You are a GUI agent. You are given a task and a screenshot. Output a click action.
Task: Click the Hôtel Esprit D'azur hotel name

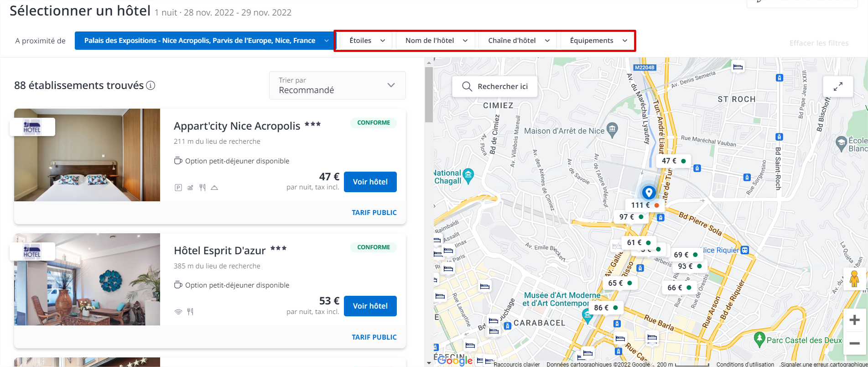220,251
